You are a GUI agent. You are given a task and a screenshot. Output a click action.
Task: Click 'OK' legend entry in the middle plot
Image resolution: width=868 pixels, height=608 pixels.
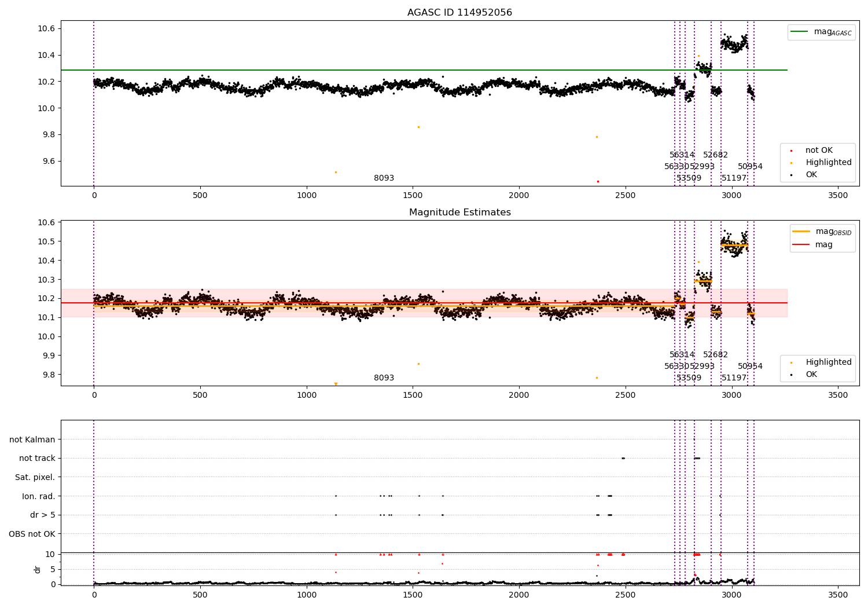(811, 375)
